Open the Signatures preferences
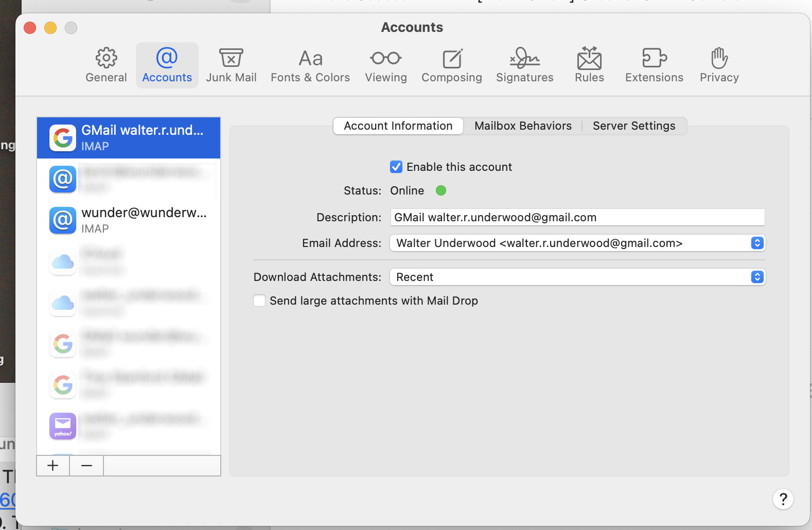 pyautogui.click(x=524, y=65)
